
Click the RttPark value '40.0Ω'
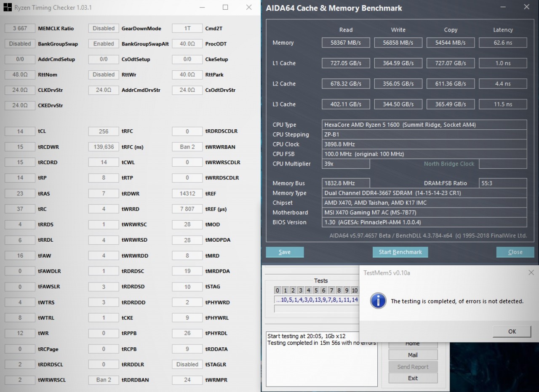click(x=187, y=75)
